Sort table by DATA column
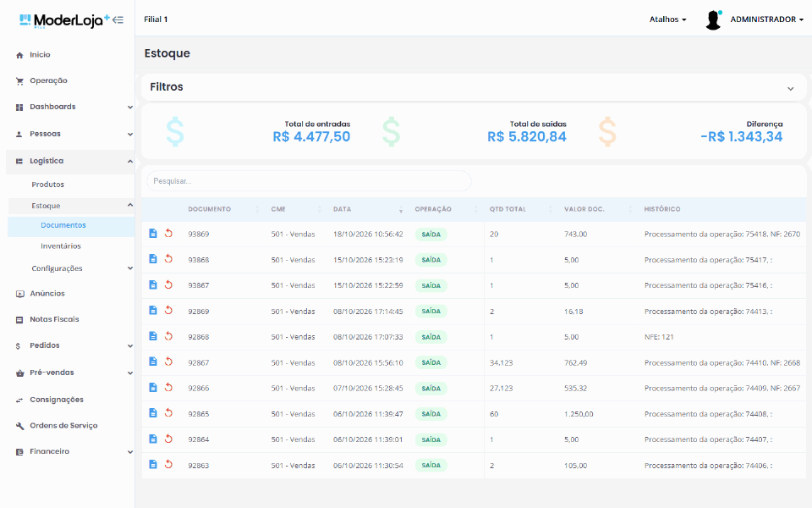 click(342, 209)
